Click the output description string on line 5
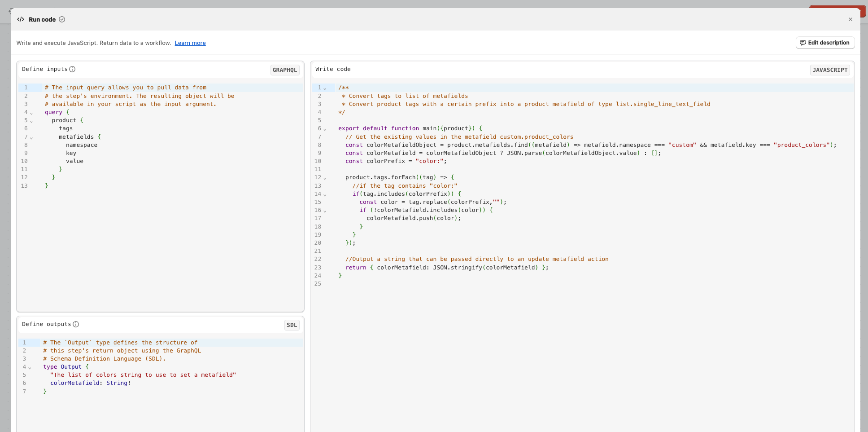Image resolution: width=868 pixels, height=432 pixels. tap(143, 375)
